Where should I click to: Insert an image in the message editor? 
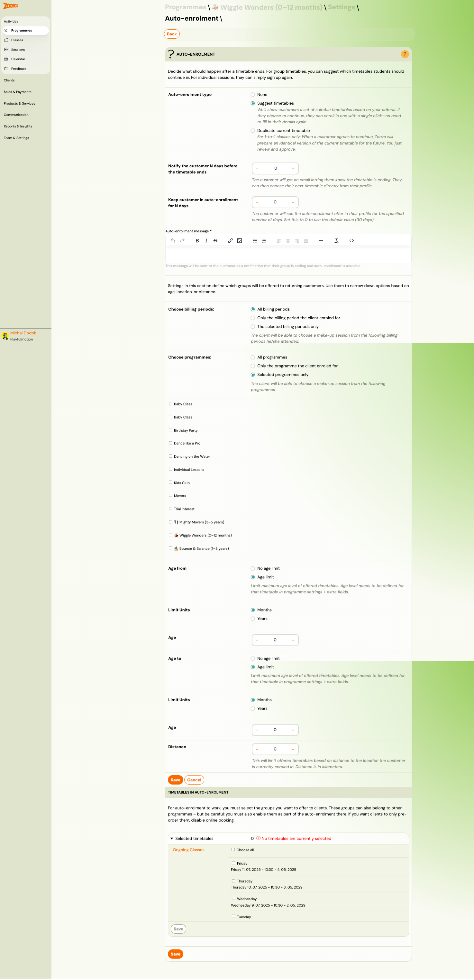(x=240, y=240)
